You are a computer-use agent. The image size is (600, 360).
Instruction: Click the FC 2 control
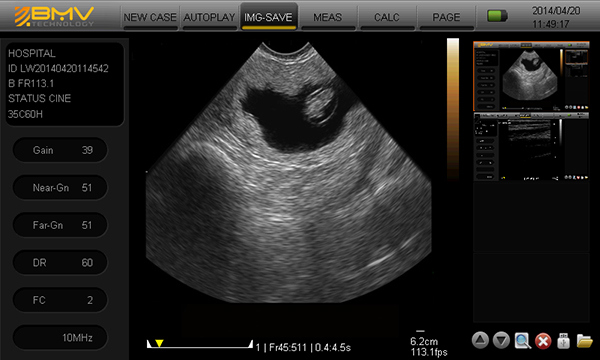pos(60,300)
